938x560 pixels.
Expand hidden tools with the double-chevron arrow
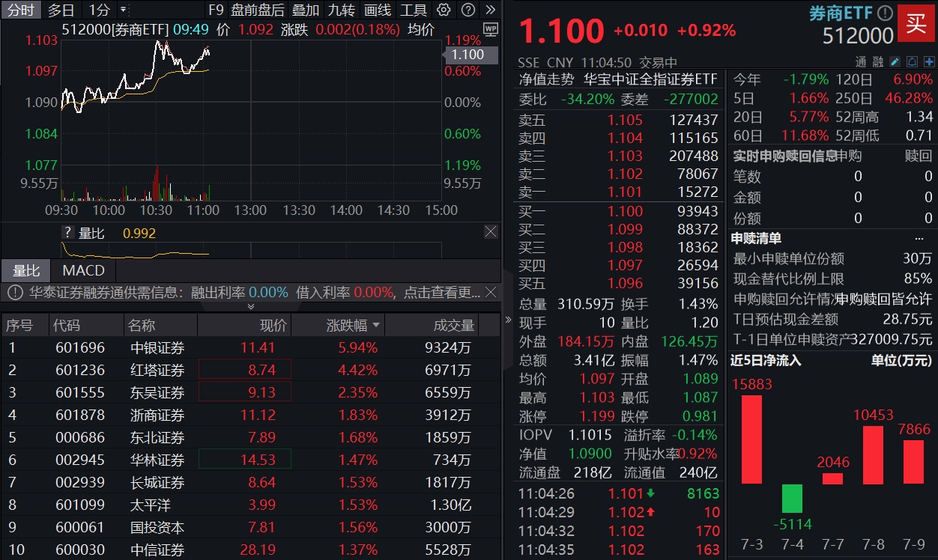492,10
